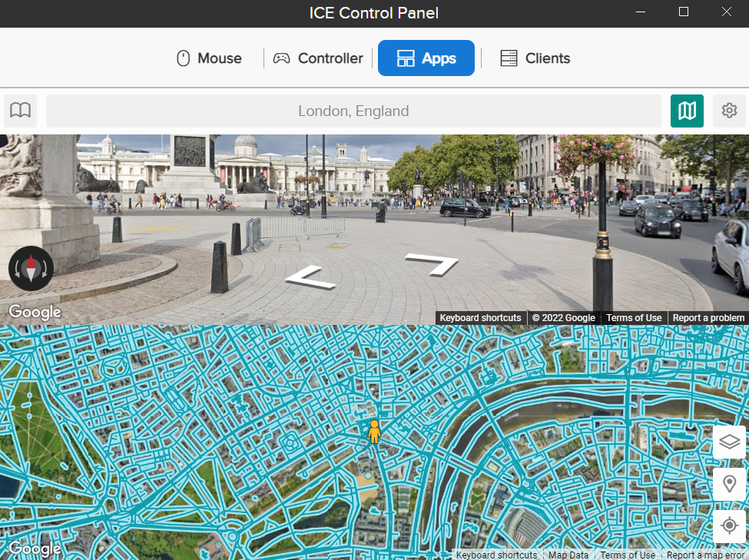This screenshot has width=749, height=560.
Task: Switch to the Controller tab
Action: [318, 58]
